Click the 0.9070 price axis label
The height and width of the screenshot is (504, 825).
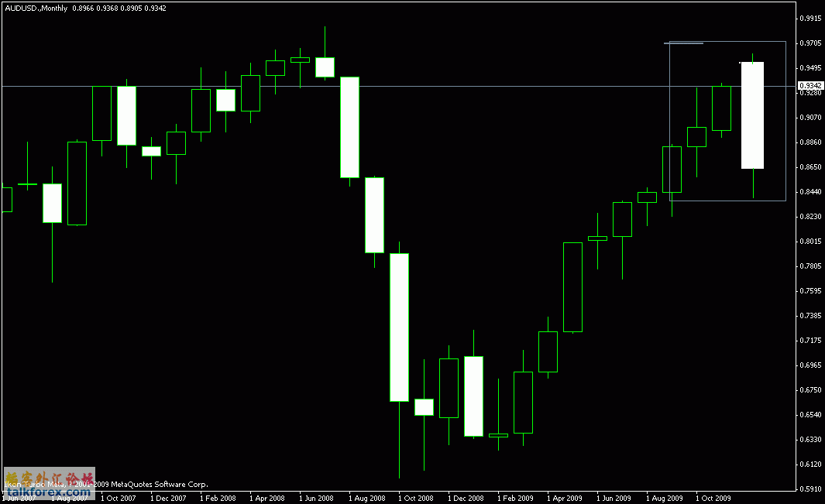click(810, 118)
